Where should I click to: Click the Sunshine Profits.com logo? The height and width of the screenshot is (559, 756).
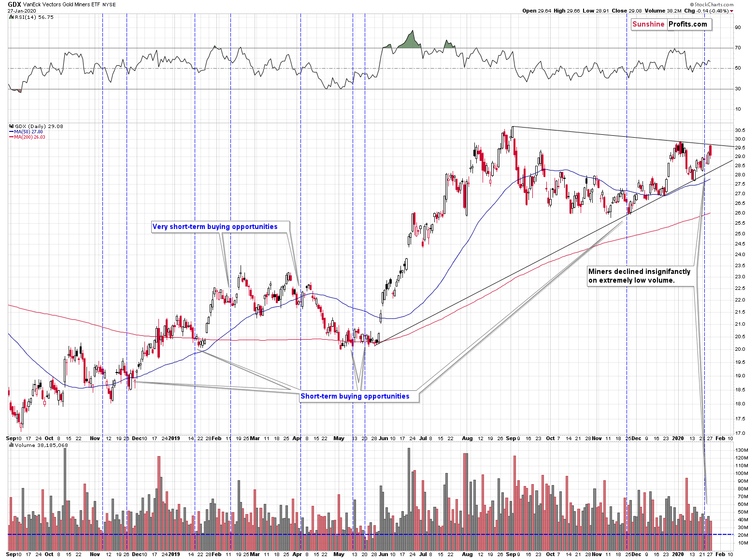tap(671, 24)
